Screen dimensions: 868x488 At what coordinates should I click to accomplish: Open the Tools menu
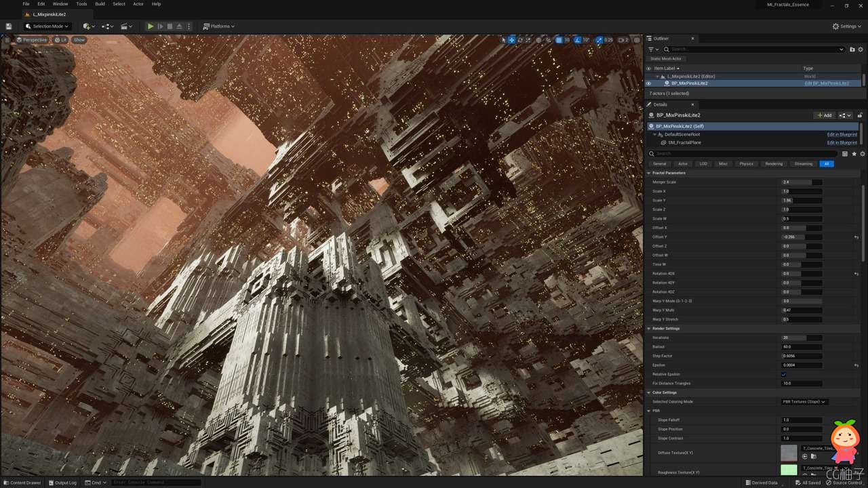[x=81, y=4]
